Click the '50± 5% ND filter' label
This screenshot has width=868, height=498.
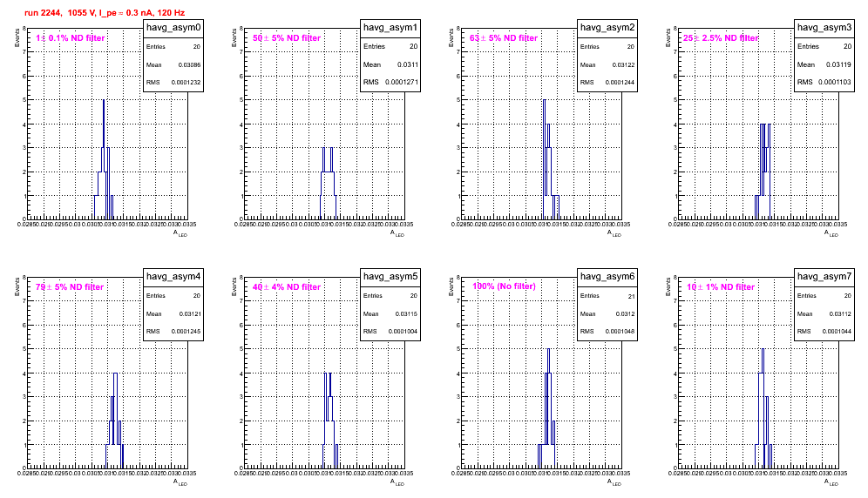[x=287, y=37]
